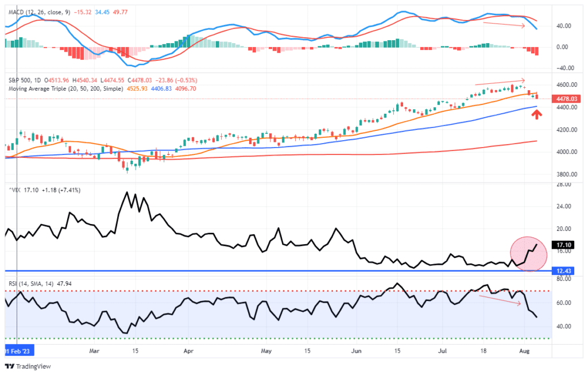588x375 pixels.
Task: Click the Aug label on time axis
Action: [x=523, y=349]
